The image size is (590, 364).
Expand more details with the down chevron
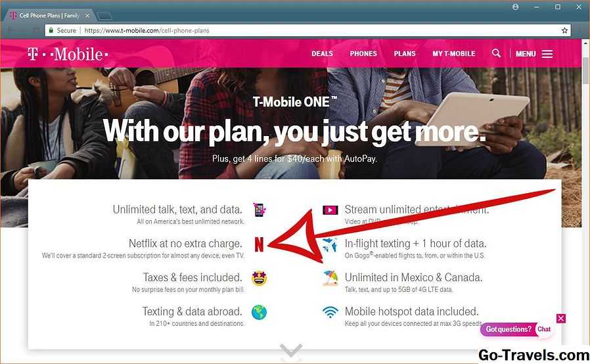pyautogui.click(x=291, y=350)
